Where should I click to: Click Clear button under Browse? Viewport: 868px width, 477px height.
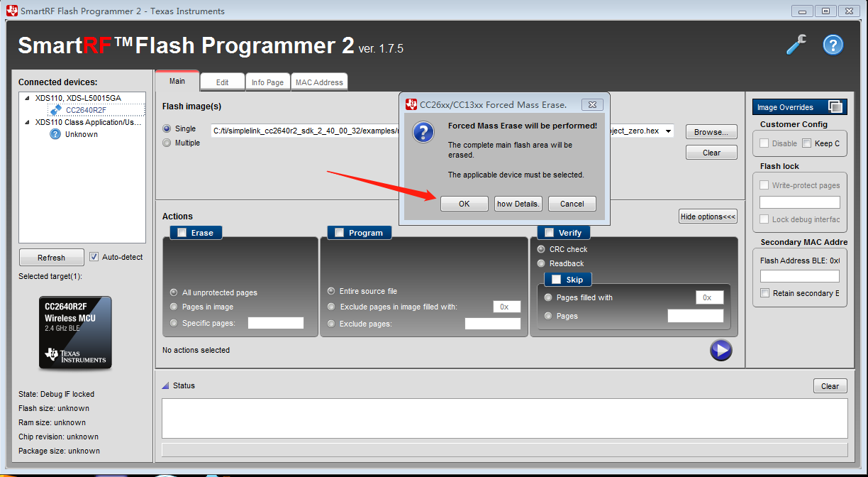pos(711,153)
